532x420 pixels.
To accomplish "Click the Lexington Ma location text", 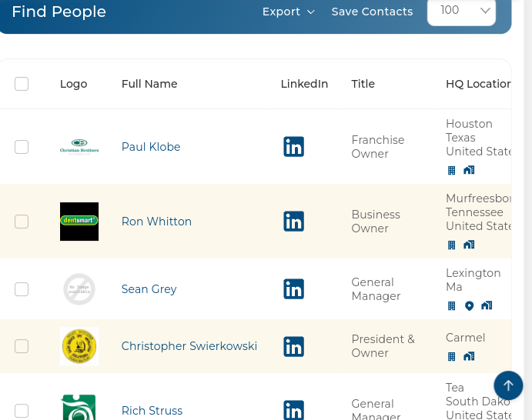I will click(473, 280).
